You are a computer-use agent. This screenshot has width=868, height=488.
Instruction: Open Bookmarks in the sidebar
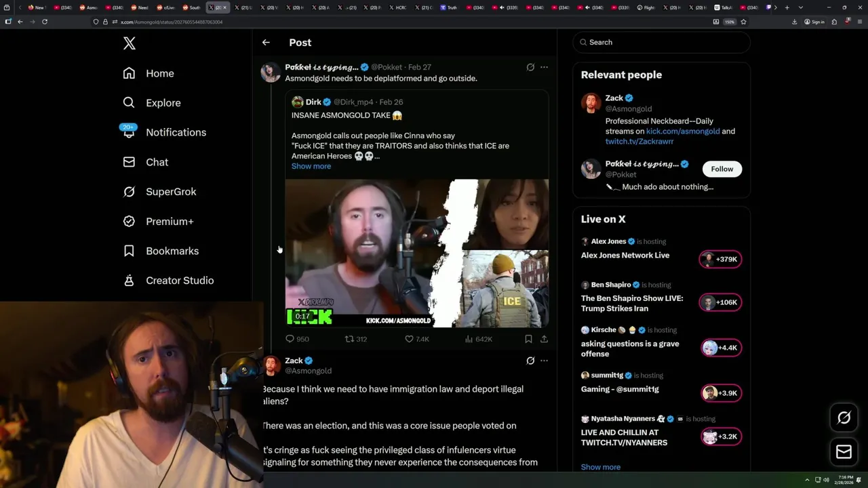coord(161,251)
